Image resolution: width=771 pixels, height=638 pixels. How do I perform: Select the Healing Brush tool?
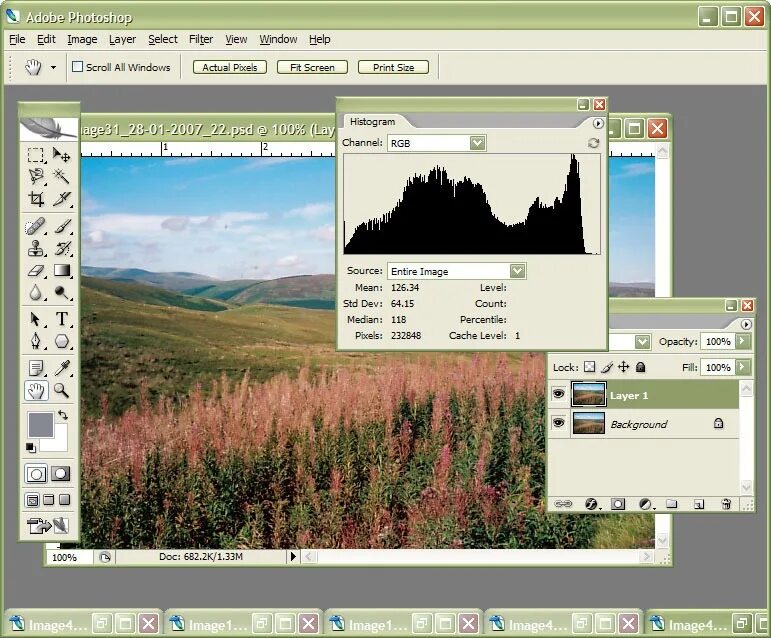click(36, 227)
